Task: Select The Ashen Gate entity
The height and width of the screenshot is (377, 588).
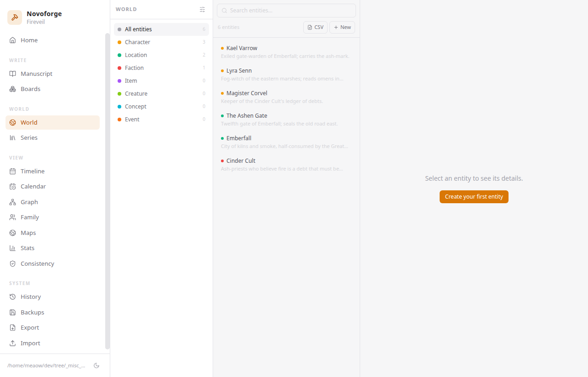Action: click(286, 120)
